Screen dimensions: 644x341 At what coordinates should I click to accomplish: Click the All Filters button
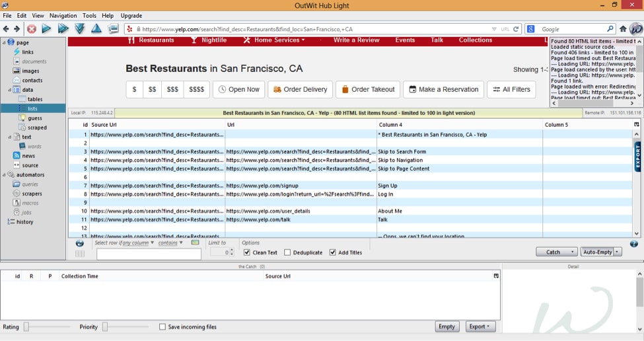511,89
